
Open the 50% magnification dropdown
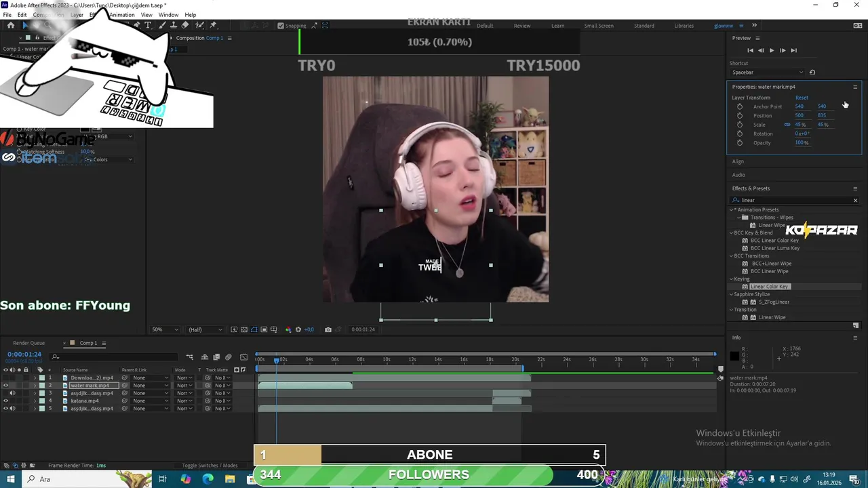165,329
